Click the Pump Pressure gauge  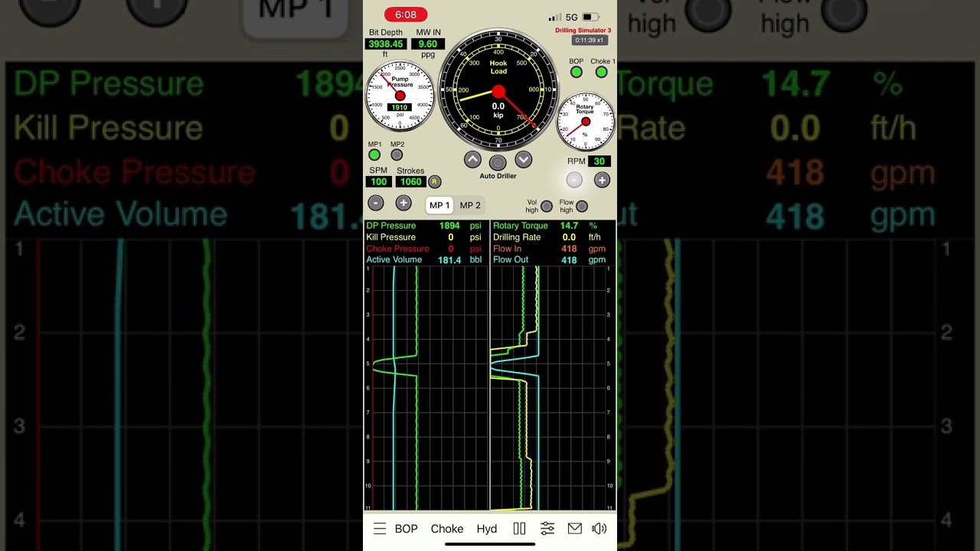point(400,96)
